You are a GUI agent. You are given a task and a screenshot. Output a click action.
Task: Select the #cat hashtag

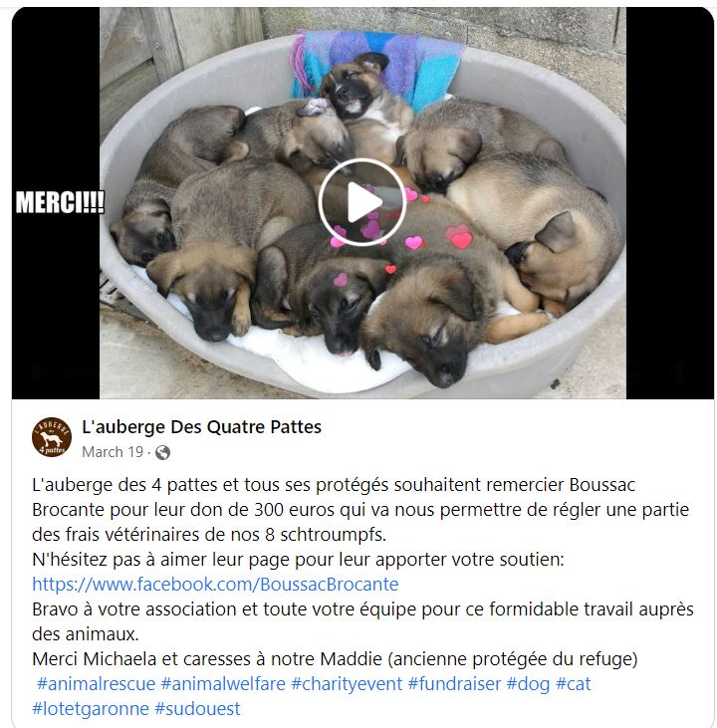[x=574, y=684]
